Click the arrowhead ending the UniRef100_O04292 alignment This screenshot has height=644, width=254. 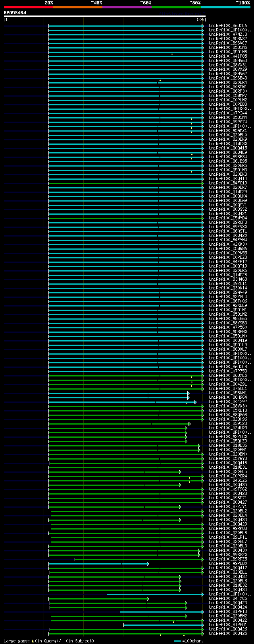coord(196,402)
